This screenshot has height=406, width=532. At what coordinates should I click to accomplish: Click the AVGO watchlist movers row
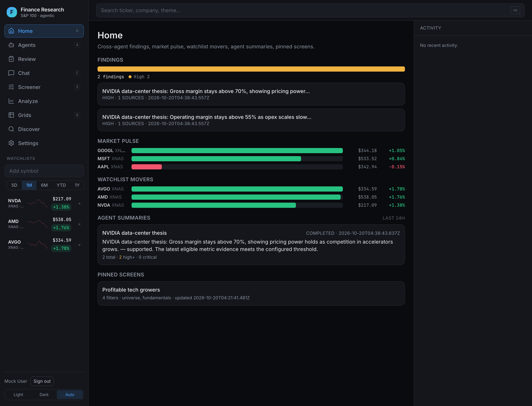click(251, 189)
